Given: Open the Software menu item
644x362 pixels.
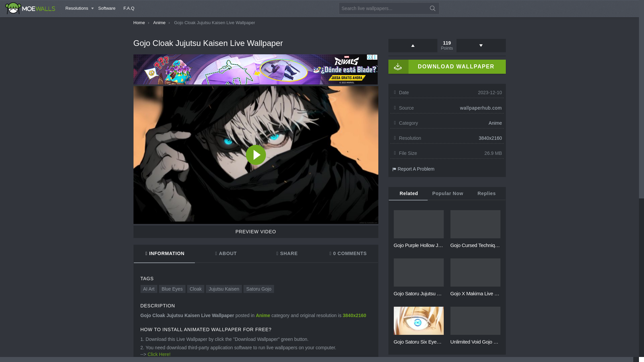Looking at the screenshot, I should 107,8.
